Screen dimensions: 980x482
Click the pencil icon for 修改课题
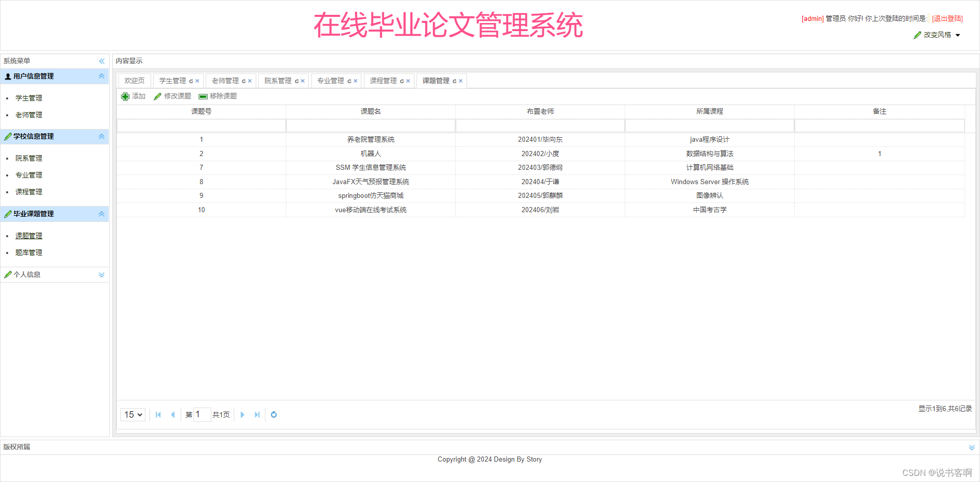click(x=158, y=96)
